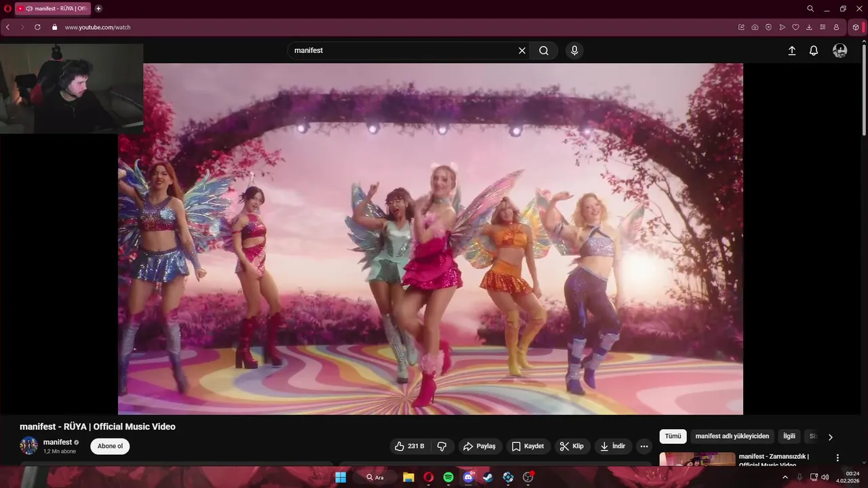The height and width of the screenshot is (488, 868).
Task: Open Steam from the taskbar
Action: pos(488,477)
